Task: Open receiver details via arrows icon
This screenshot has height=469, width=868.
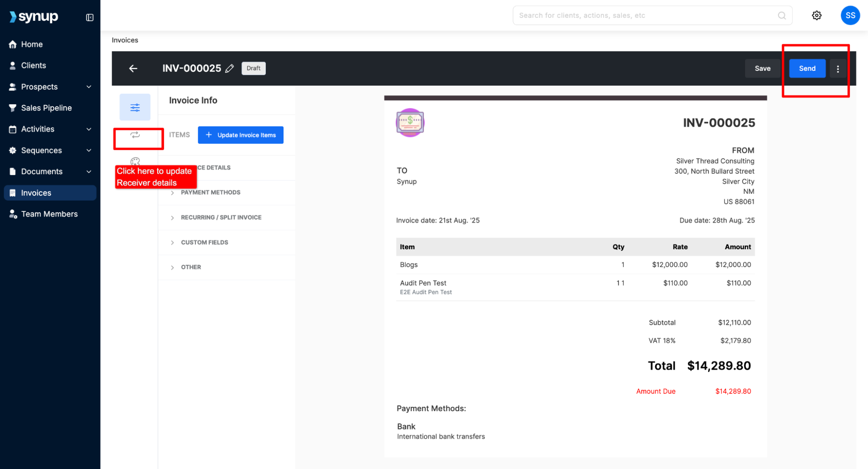Action: click(x=135, y=135)
